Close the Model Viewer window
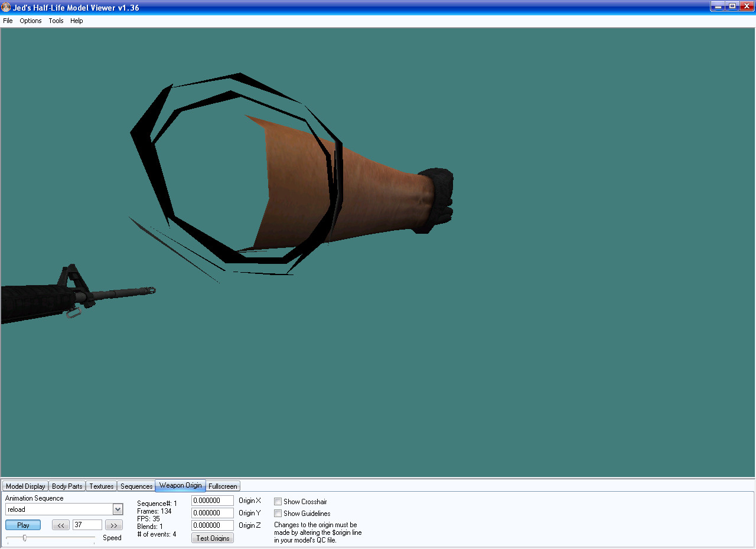Viewport: 756px width, 549px height. coord(747,6)
